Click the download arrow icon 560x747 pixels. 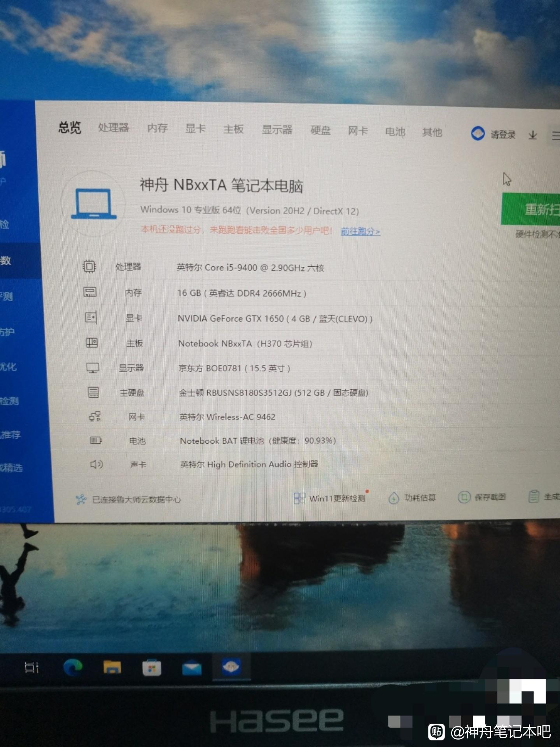click(x=533, y=135)
